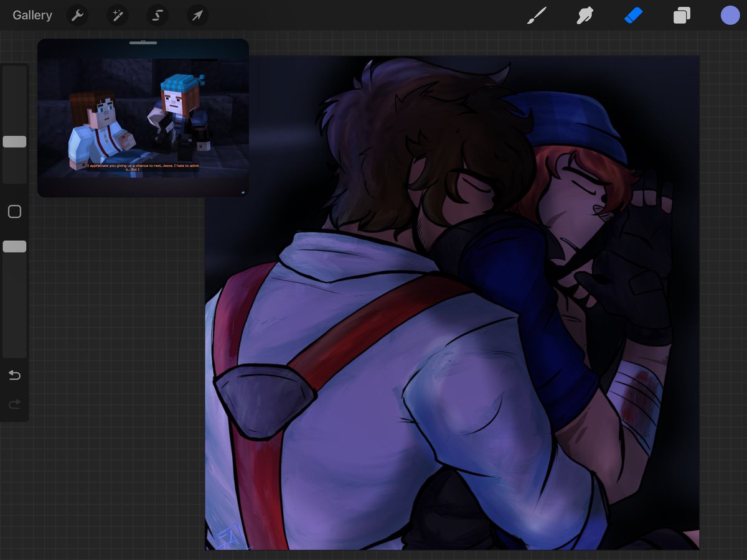Undo the last stroke

[14, 375]
